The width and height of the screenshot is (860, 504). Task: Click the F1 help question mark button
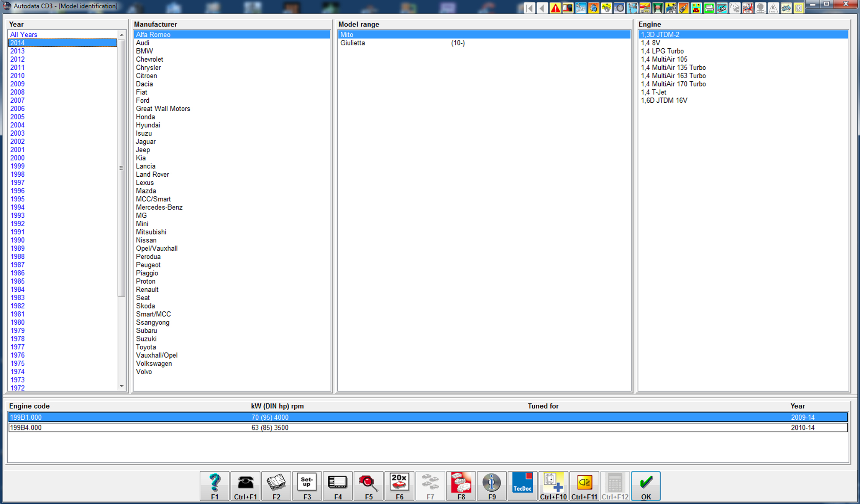[x=214, y=486]
